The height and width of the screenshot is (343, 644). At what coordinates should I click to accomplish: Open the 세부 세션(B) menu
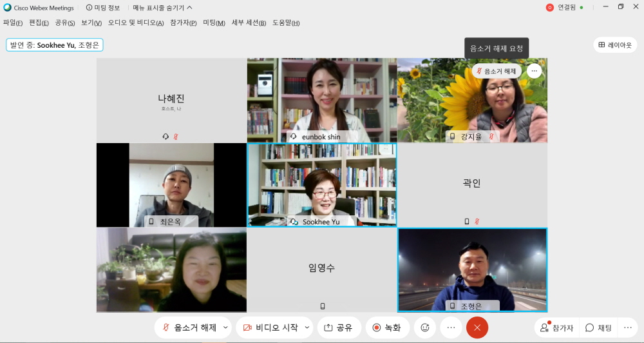click(x=249, y=23)
